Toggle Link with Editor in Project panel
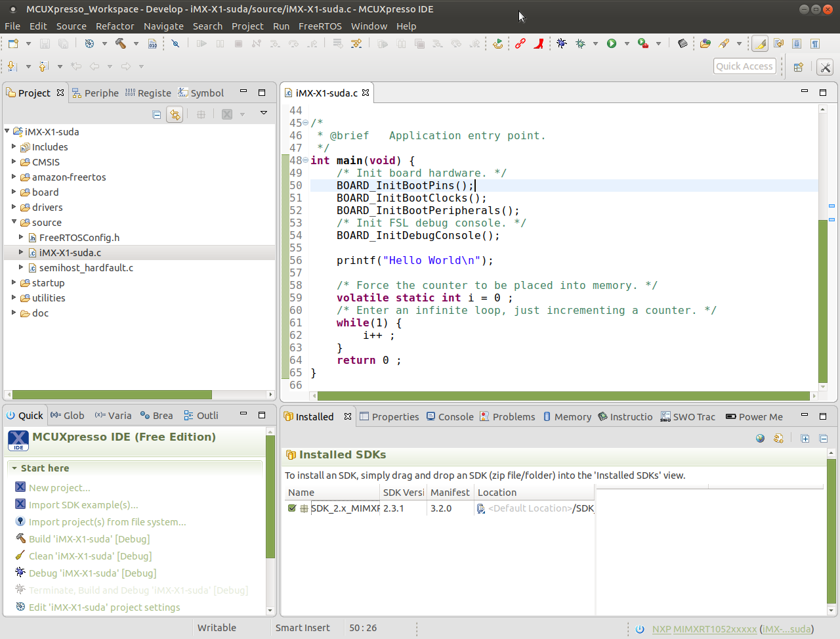Image resolution: width=840 pixels, height=639 pixels. (x=175, y=114)
